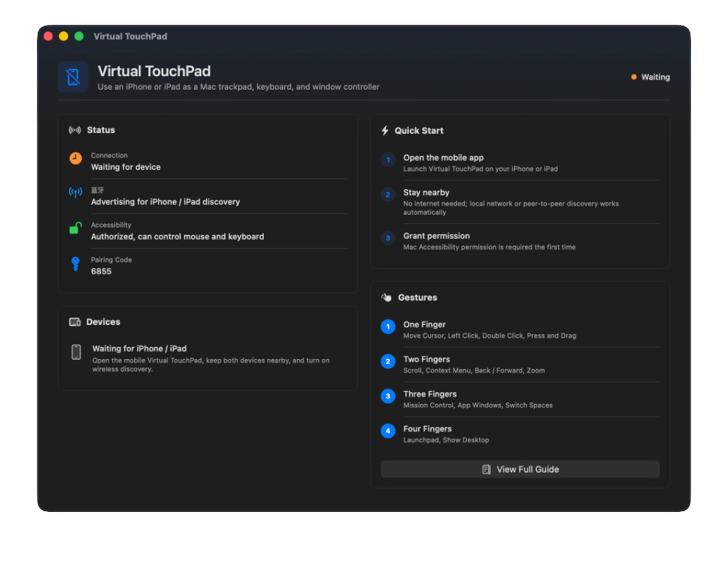Click the large Virtual TouchPad heading
Screen dimensions: 728x561
click(x=154, y=71)
